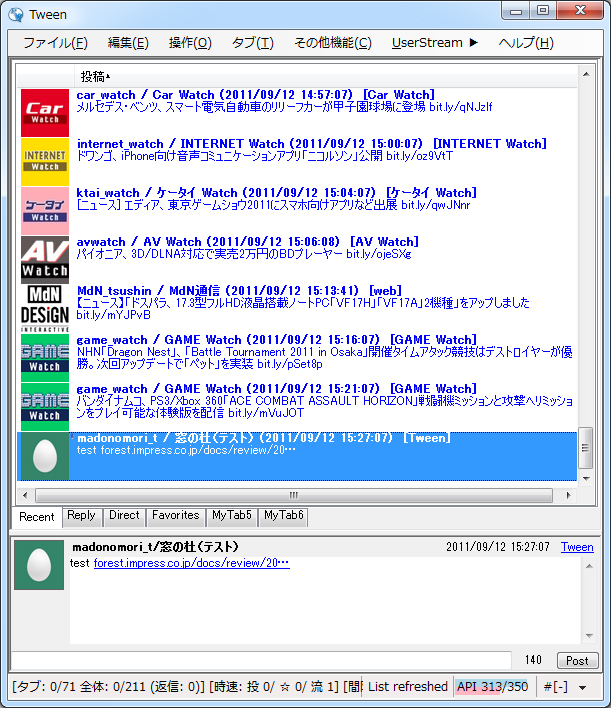Image resolution: width=611 pixels, height=708 pixels.
Task: Click the ケータイ Watch avatar icon
Action: coord(45,210)
